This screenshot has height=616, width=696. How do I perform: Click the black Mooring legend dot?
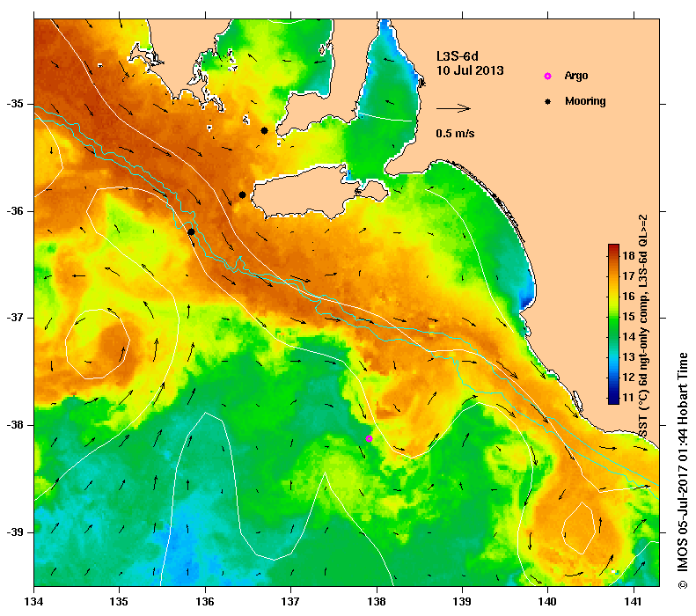(x=548, y=101)
